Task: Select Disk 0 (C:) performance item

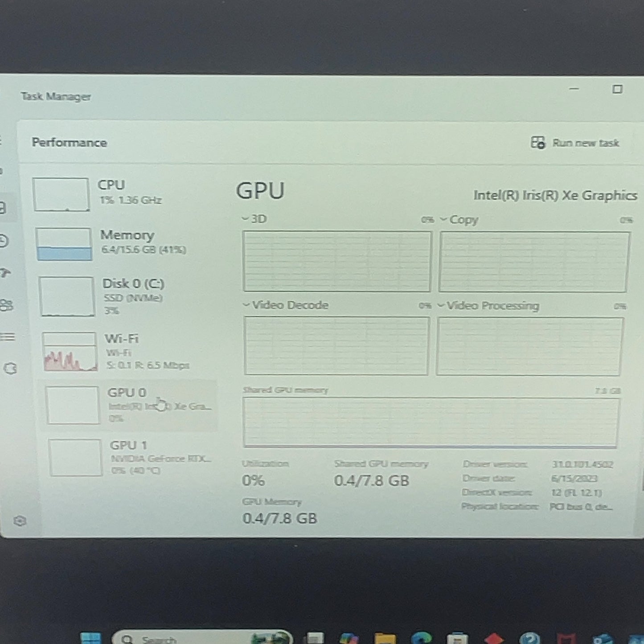Action: (125, 296)
